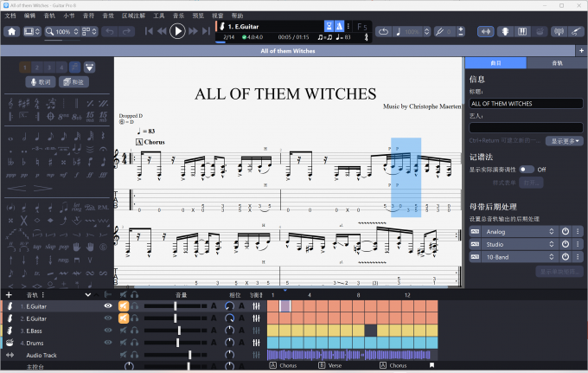This screenshot has height=373, width=588.
Task: Open the 帮助 menu
Action: point(238,16)
